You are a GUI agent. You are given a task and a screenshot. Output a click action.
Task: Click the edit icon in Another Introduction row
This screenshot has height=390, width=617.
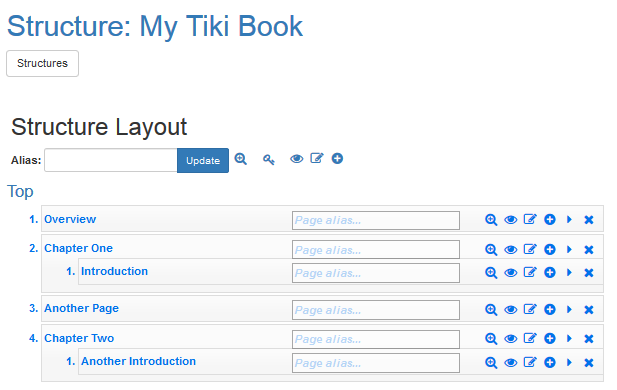530,362
